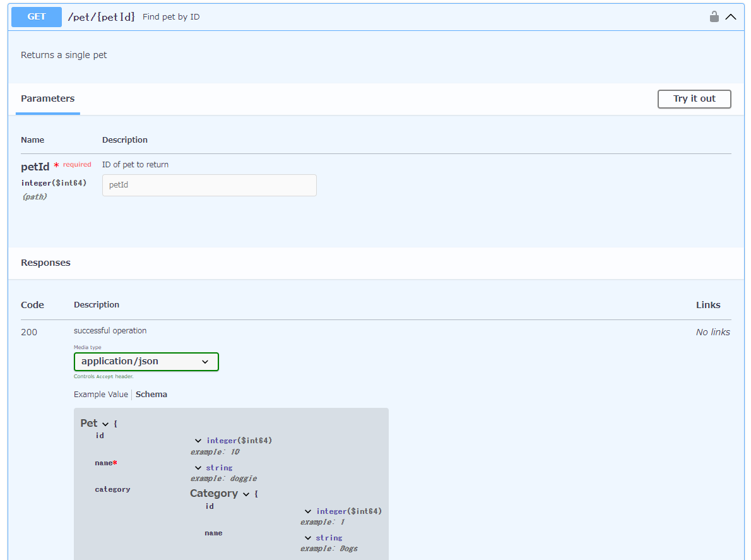Expand the Category id integer chevron

point(308,511)
